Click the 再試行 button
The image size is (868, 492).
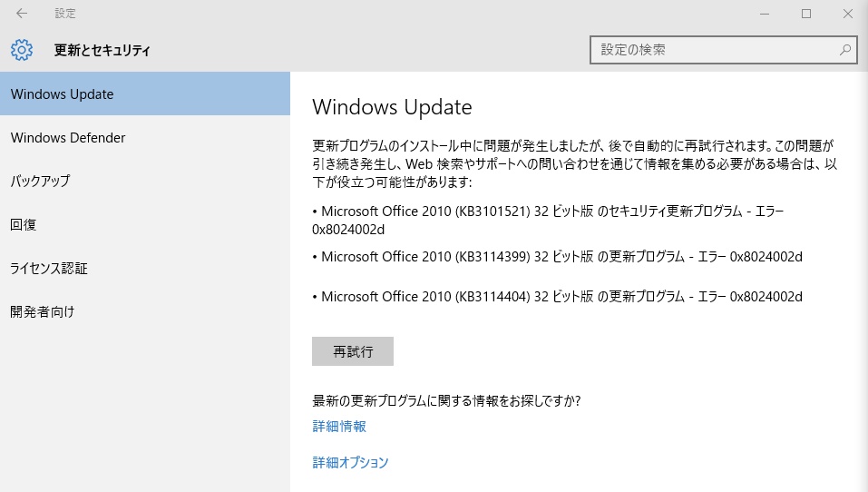[353, 351]
